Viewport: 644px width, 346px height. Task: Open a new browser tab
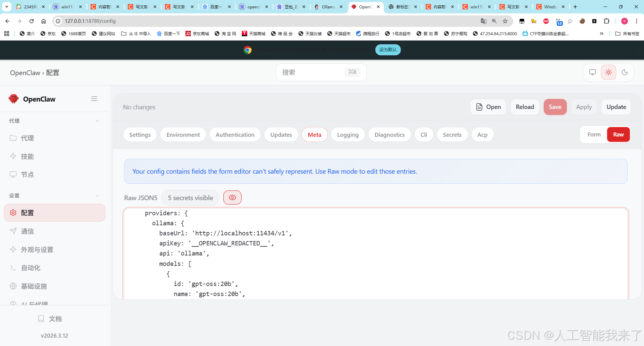pyautogui.click(x=575, y=7)
